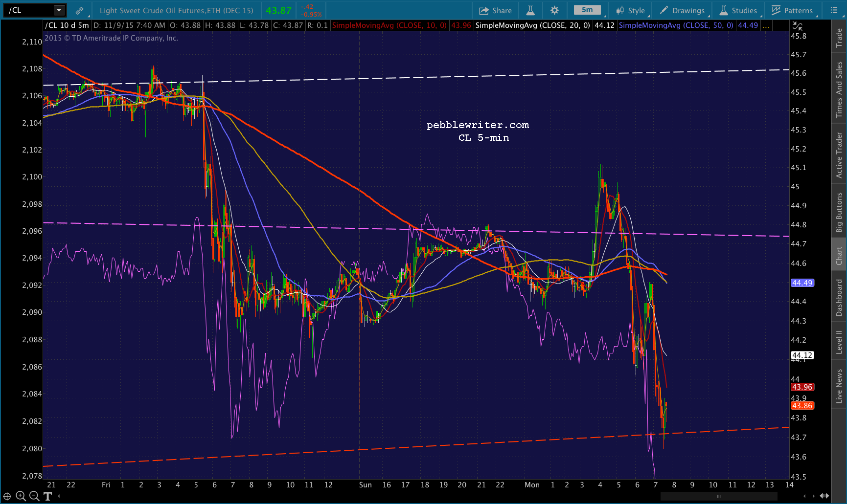This screenshot has height=504, width=847.
Task: Click the Share button
Action: 495,10
